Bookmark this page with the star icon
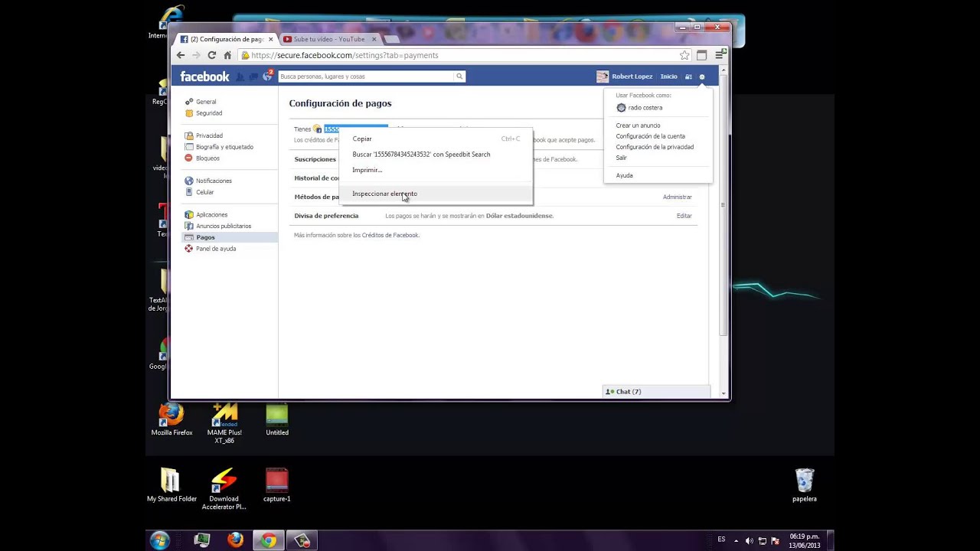 coord(684,55)
